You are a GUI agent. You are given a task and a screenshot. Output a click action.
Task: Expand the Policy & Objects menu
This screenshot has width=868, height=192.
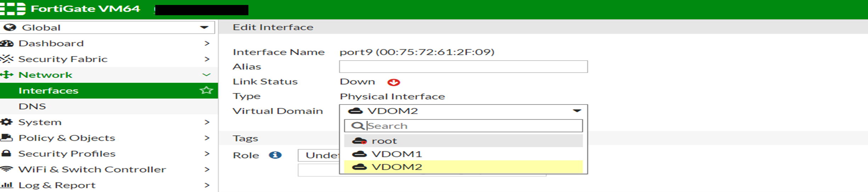[x=207, y=138]
